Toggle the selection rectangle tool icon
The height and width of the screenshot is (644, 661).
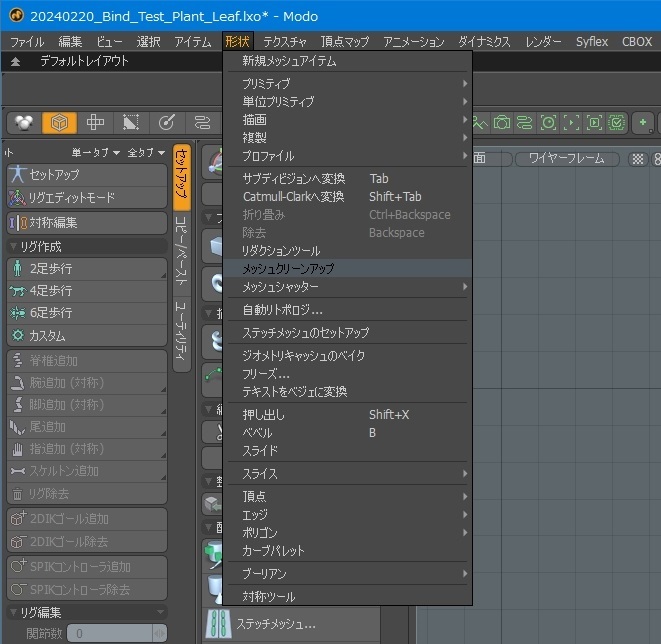[x=131, y=123]
